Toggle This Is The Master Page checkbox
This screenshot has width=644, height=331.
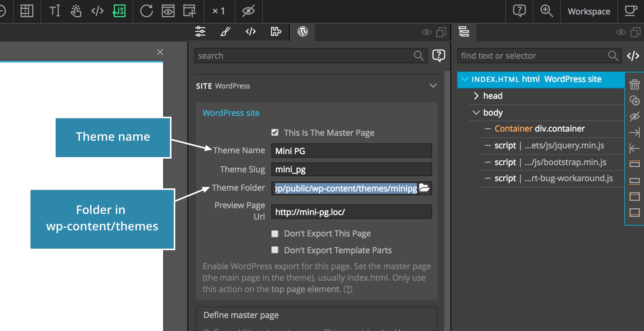275,133
